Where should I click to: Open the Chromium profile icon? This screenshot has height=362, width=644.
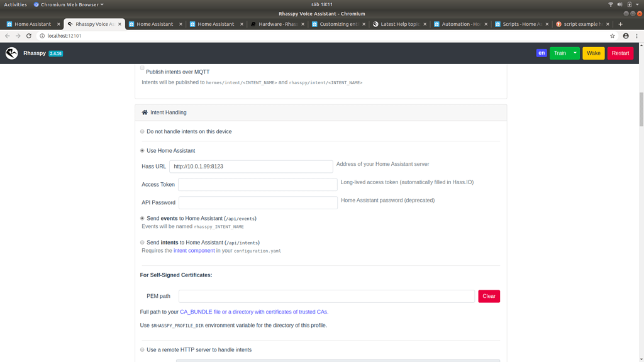(626, 36)
